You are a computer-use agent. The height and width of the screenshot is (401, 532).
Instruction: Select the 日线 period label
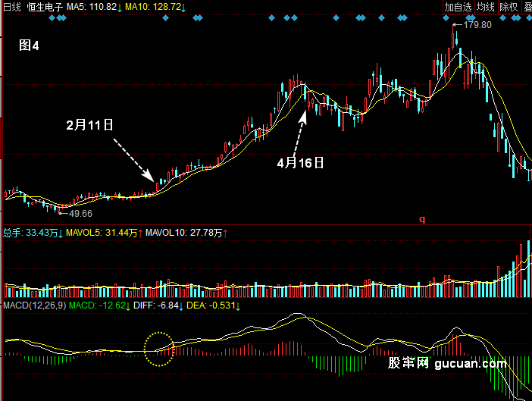12,7
